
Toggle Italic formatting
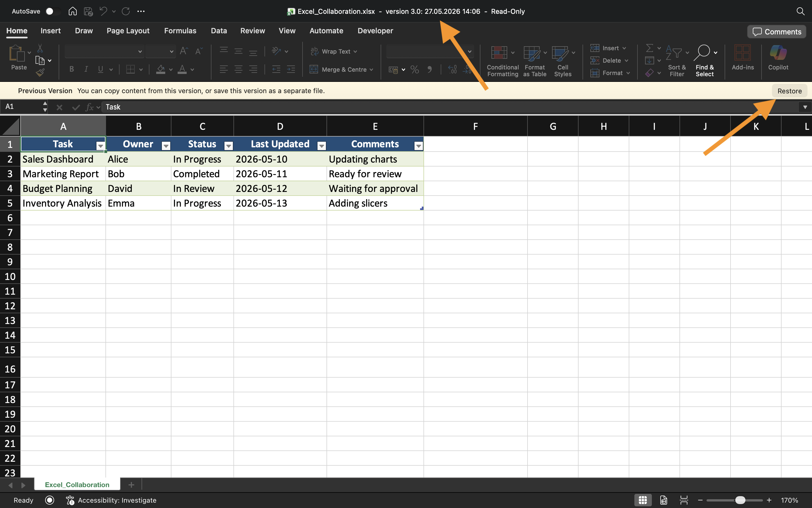click(86, 69)
